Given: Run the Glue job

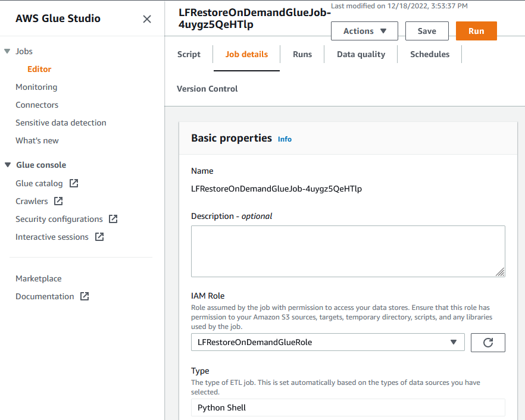Looking at the screenshot, I should [x=476, y=31].
